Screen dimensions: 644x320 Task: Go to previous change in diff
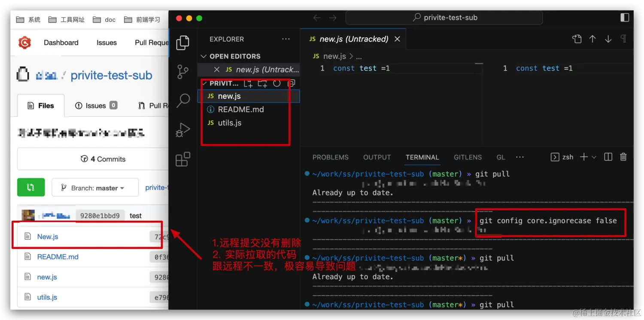click(592, 39)
